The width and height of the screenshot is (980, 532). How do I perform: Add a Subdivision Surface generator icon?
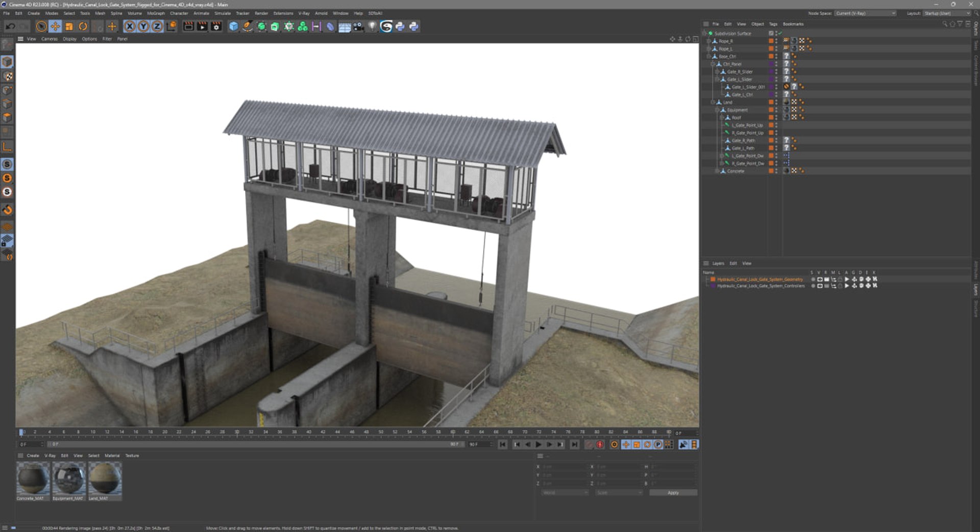pyautogui.click(x=261, y=27)
